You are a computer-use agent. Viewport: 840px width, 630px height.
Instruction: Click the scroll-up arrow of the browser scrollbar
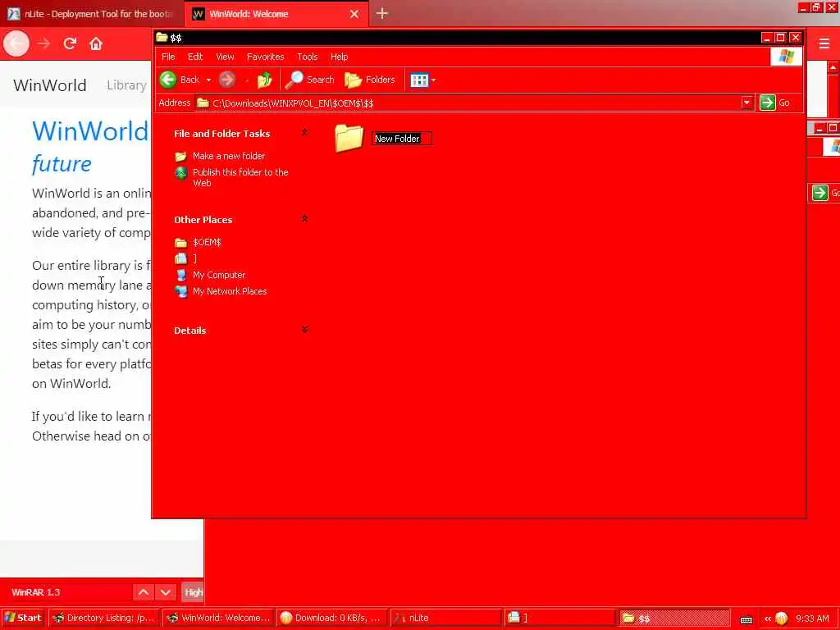click(833, 68)
